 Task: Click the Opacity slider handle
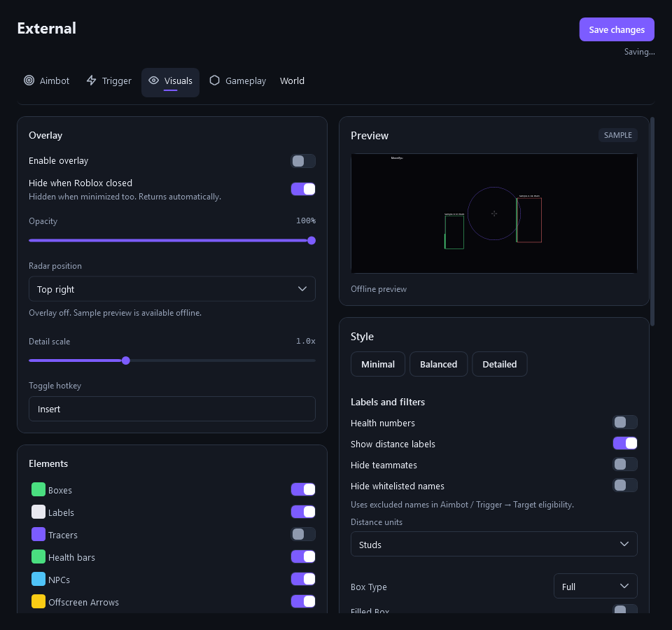(311, 240)
